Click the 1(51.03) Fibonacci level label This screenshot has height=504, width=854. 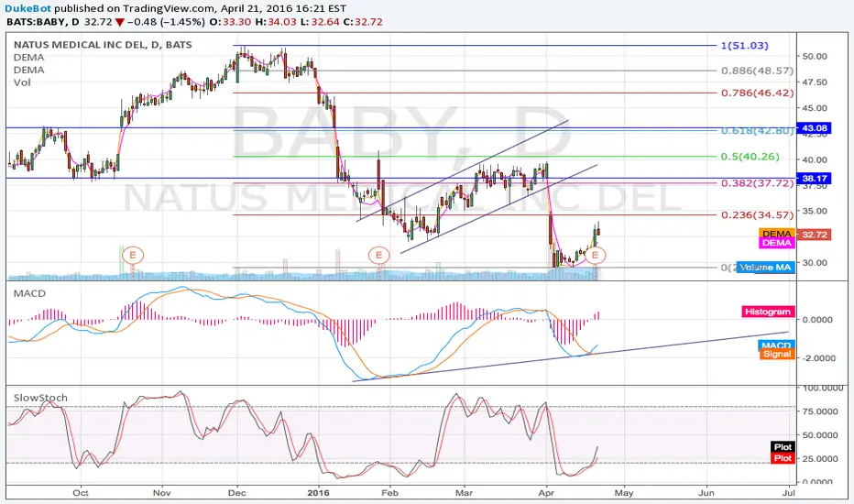pyautogui.click(x=745, y=45)
